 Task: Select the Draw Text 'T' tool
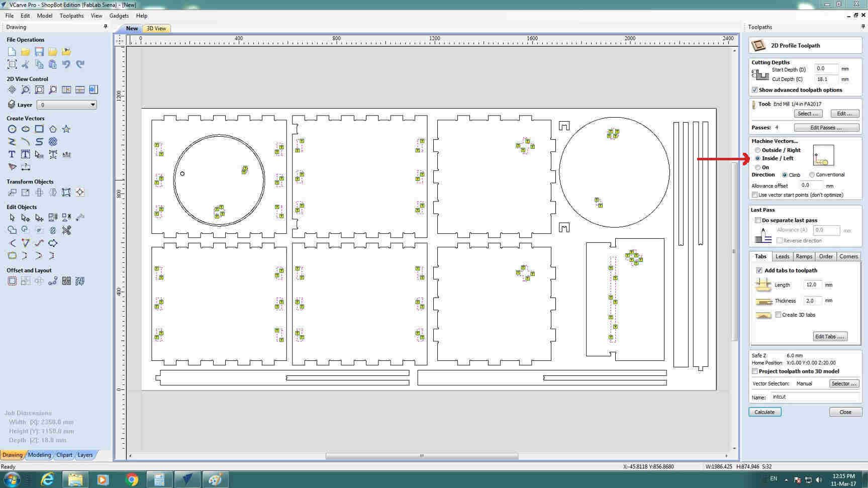12,154
